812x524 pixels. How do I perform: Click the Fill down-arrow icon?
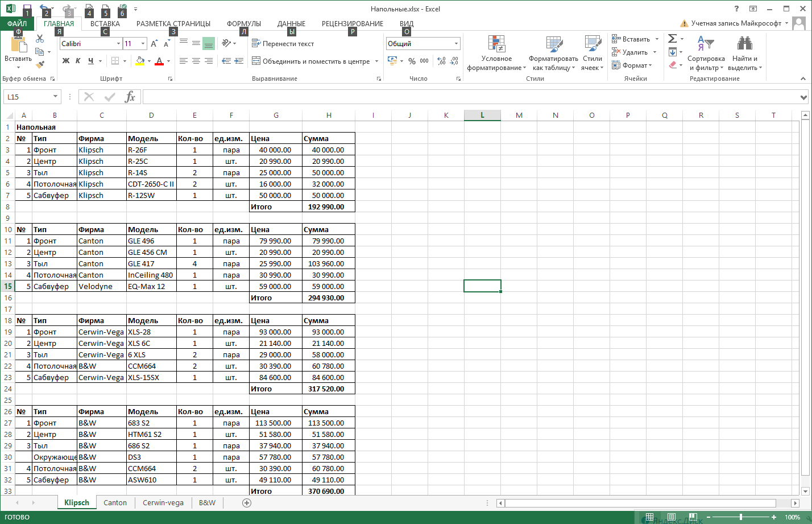pos(673,52)
